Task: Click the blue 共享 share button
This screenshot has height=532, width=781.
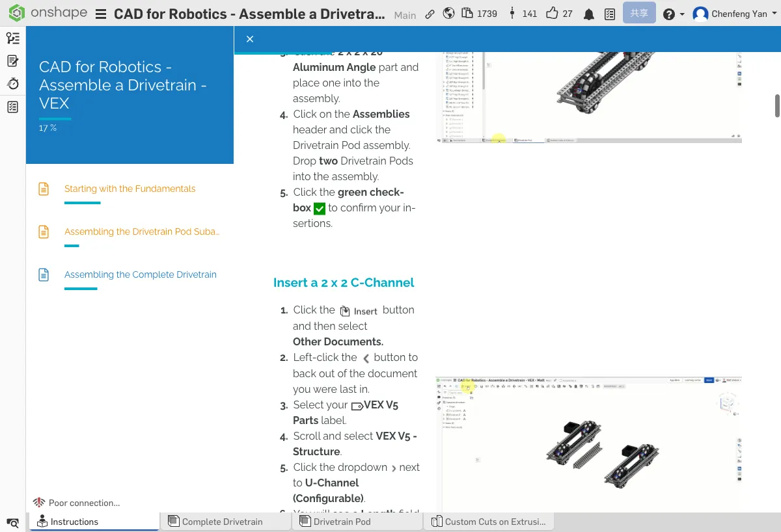Action: click(x=638, y=13)
